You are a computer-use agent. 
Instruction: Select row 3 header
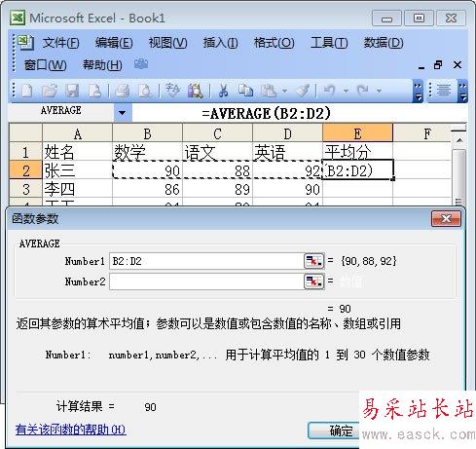26,189
